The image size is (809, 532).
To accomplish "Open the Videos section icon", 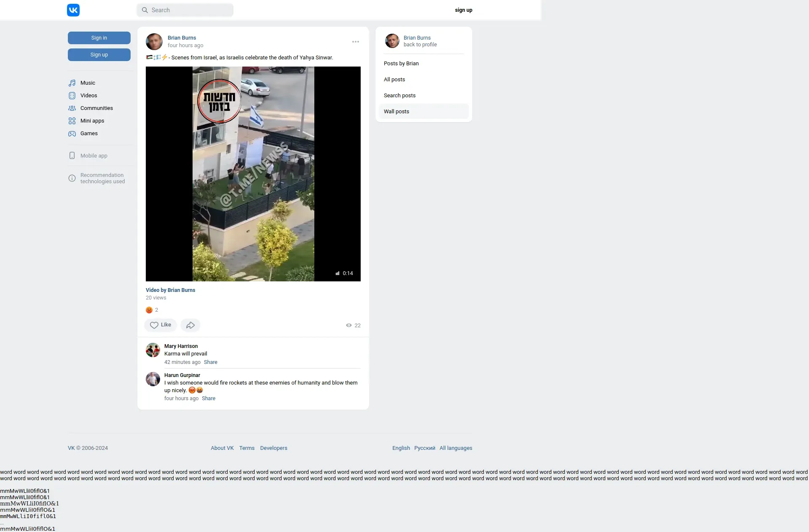I will pos(72,96).
